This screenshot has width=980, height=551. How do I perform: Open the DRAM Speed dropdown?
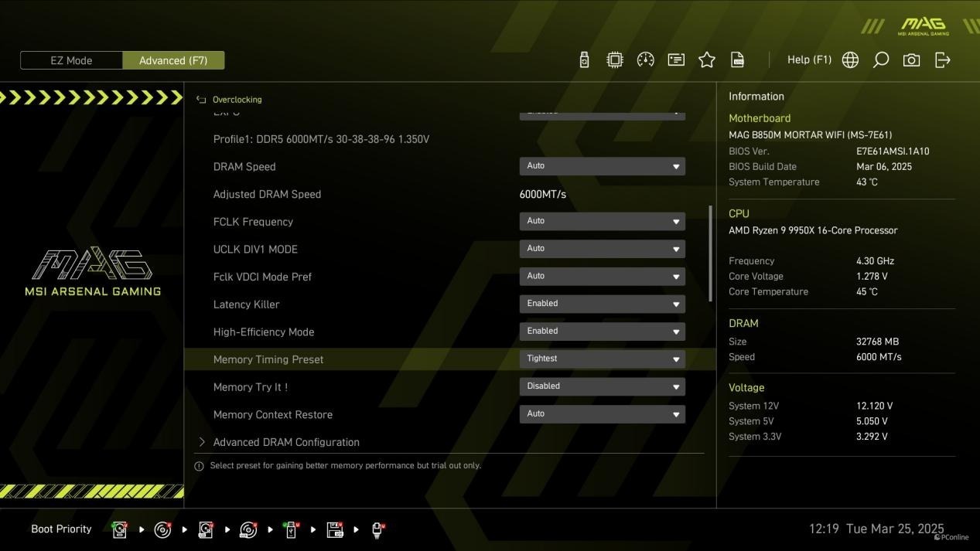click(602, 166)
